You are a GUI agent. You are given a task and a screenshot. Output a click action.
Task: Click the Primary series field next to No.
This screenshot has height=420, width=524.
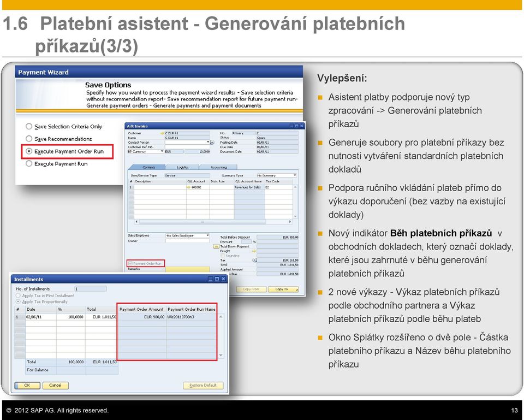click(x=243, y=133)
